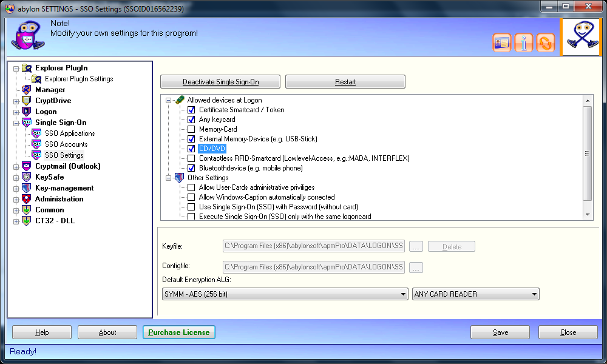Click Purchase License button

click(x=179, y=332)
